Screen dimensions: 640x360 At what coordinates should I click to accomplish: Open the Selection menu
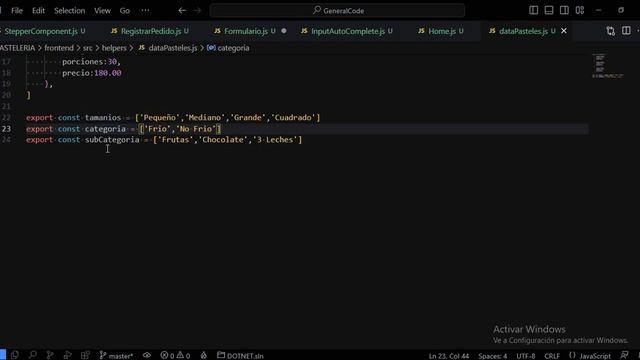pyautogui.click(x=69, y=11)
